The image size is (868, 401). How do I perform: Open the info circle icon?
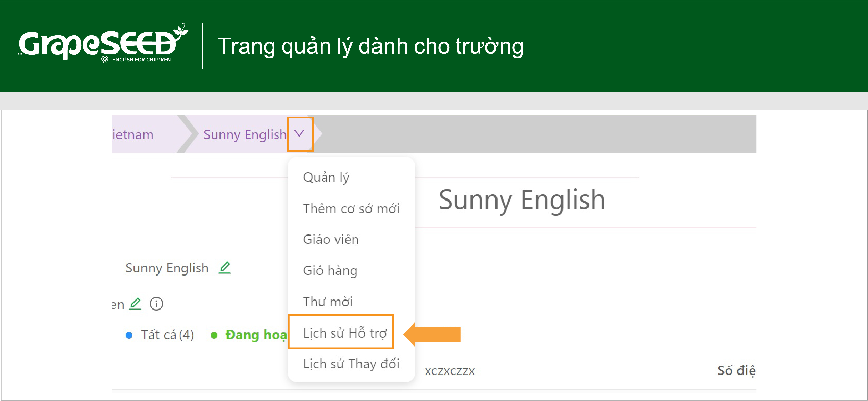click(x=156, y=304)
